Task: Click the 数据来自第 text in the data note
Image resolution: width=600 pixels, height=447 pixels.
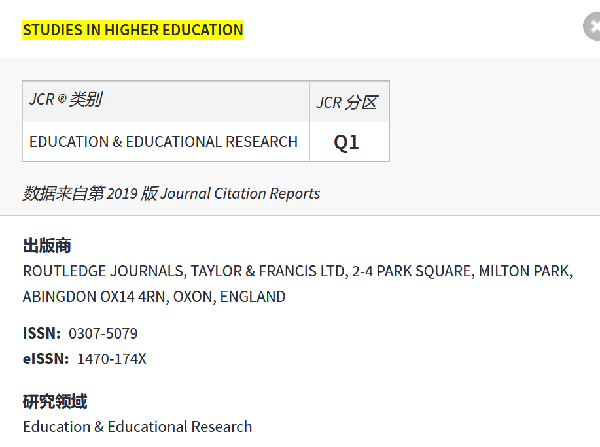Action: click(x=64, y=193)
